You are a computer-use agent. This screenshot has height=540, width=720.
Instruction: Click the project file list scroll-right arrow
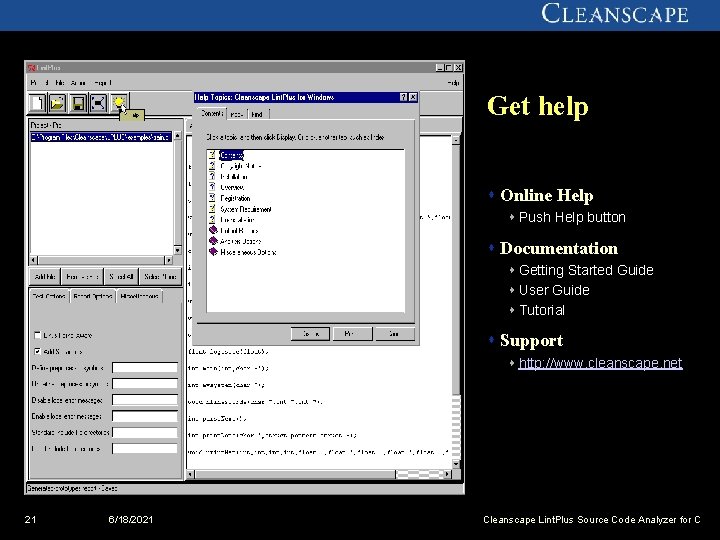pyautogui.click(x=169, y=260)
